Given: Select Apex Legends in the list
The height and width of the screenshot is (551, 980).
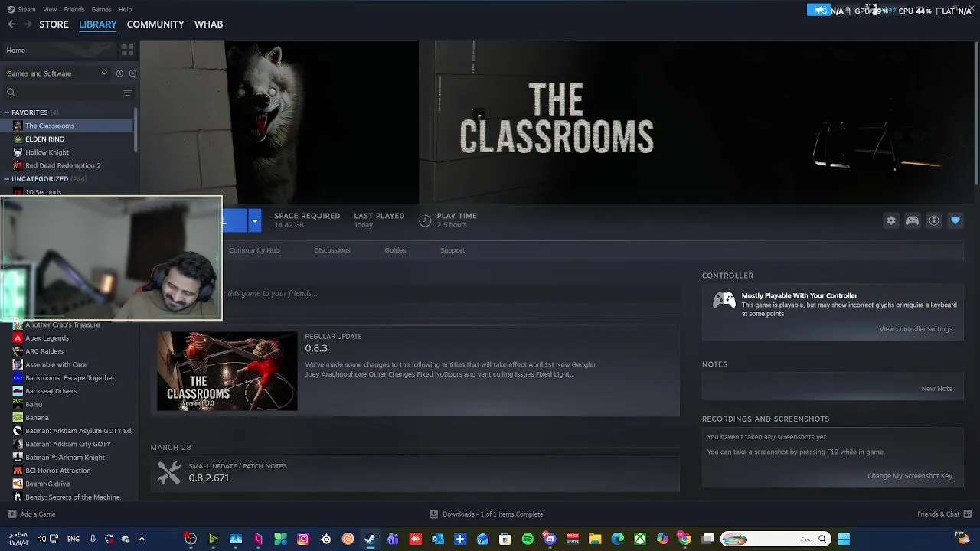Looking at the screenshot, I should click(x=68, y=338).
